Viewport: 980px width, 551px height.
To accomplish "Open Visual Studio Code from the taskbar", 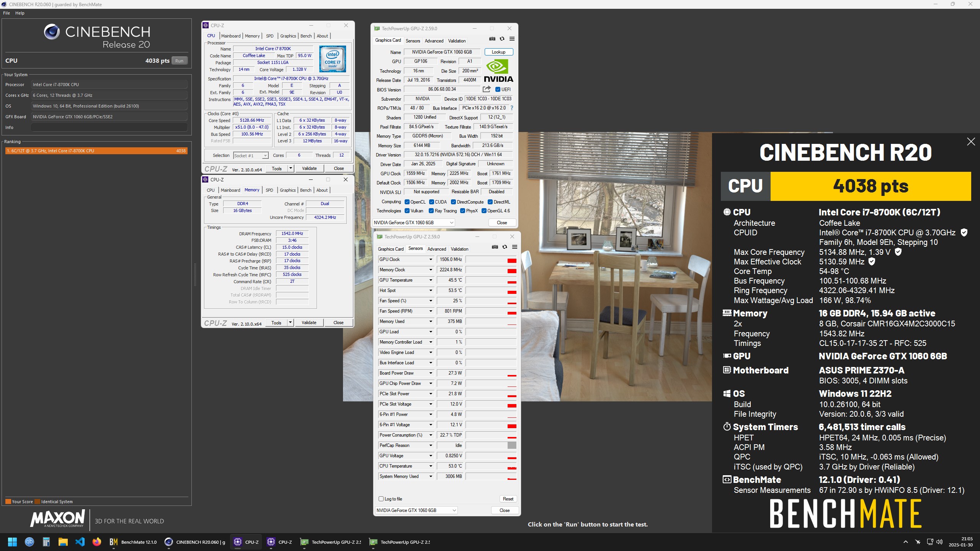I will tap(80, 542).
